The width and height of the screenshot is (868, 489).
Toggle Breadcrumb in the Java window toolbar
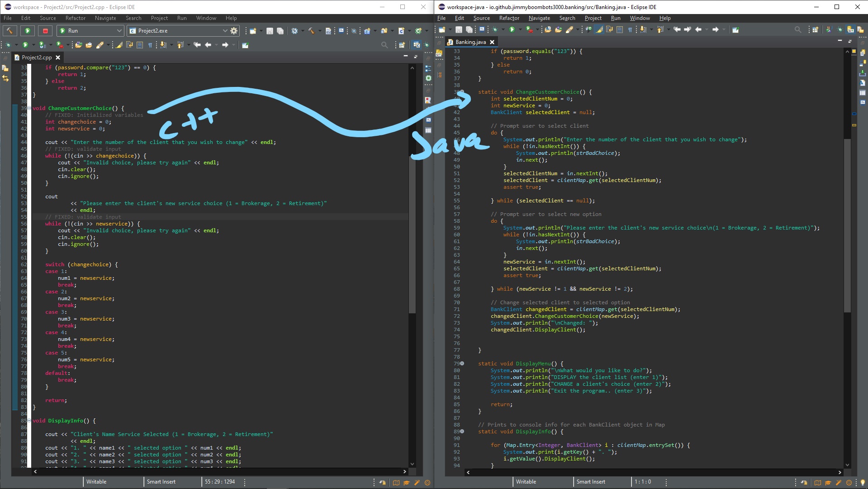(588, 30)
